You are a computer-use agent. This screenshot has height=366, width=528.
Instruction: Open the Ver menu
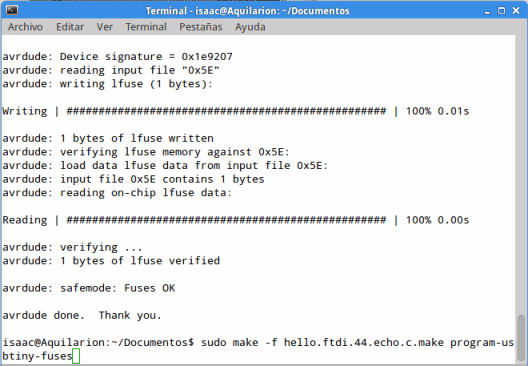pyautogui.click(x=104, y=27)
